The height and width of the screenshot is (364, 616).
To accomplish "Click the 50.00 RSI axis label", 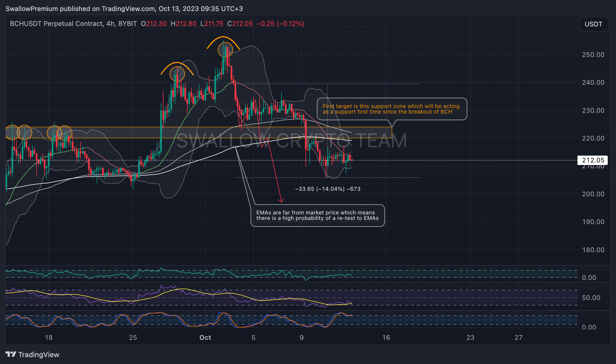I will pyautogui.click(x=591, y=297).
